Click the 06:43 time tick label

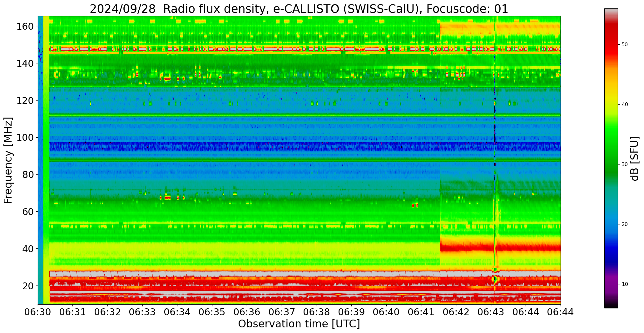(491, 312)
